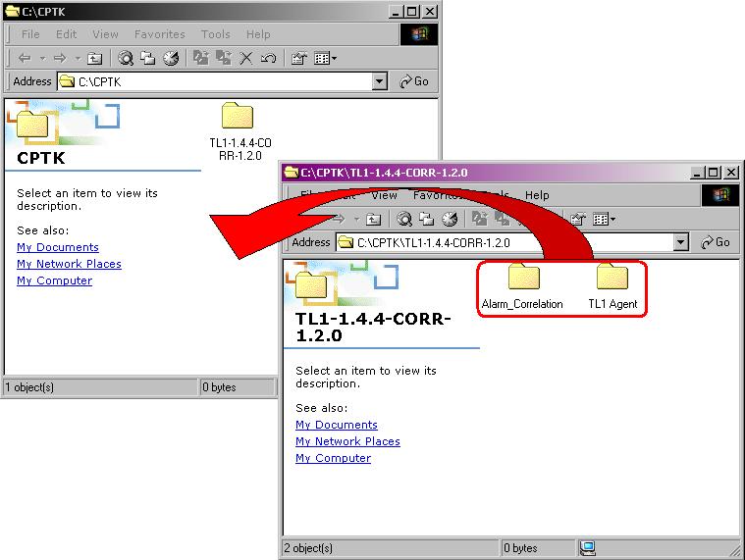Minimize the TL1-1.4.4-CORR-1.2.0 window
Viewport: 745px width, 560px height.
[697, 173]
